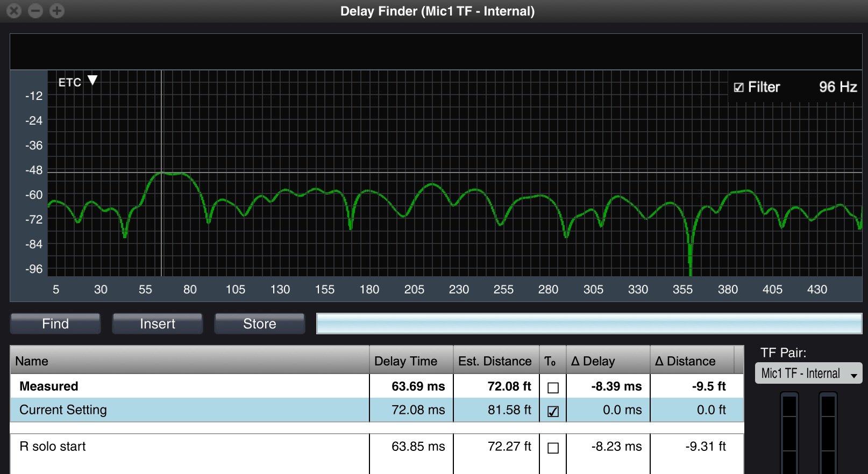This screenshot has height=474, width=868.
Task: Click the Δ Distance column header
Action: (x=692, y=361)
